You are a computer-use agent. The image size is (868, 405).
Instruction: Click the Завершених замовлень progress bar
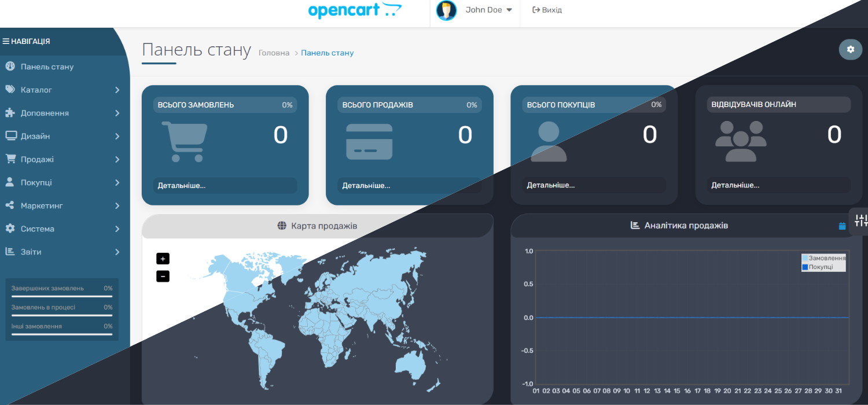point(62,296)
